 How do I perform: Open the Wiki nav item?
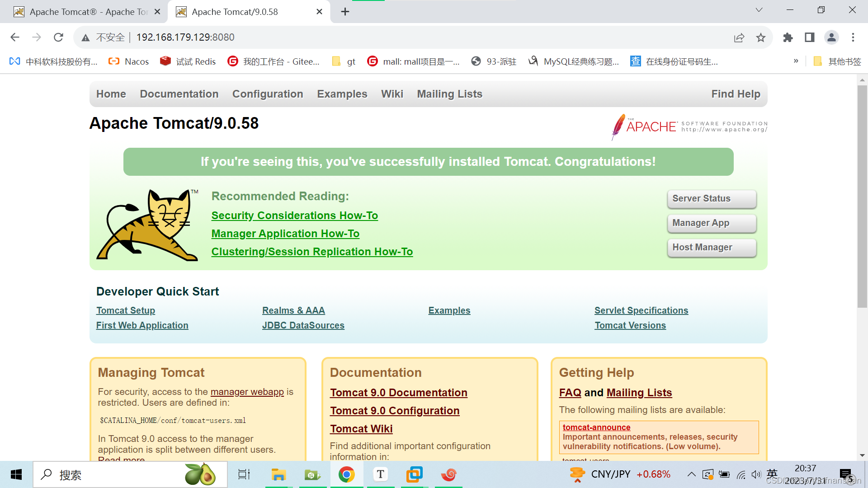(392, 94)
